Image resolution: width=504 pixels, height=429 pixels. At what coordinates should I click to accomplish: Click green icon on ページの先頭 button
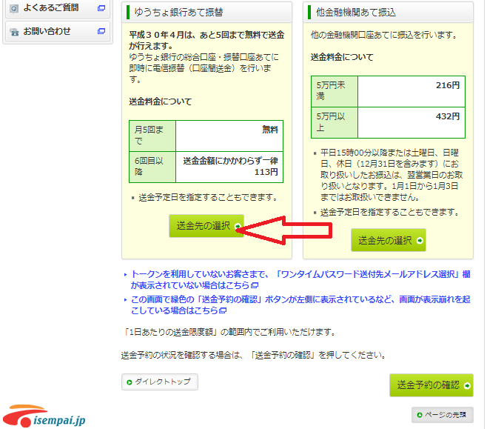[419, 415]
